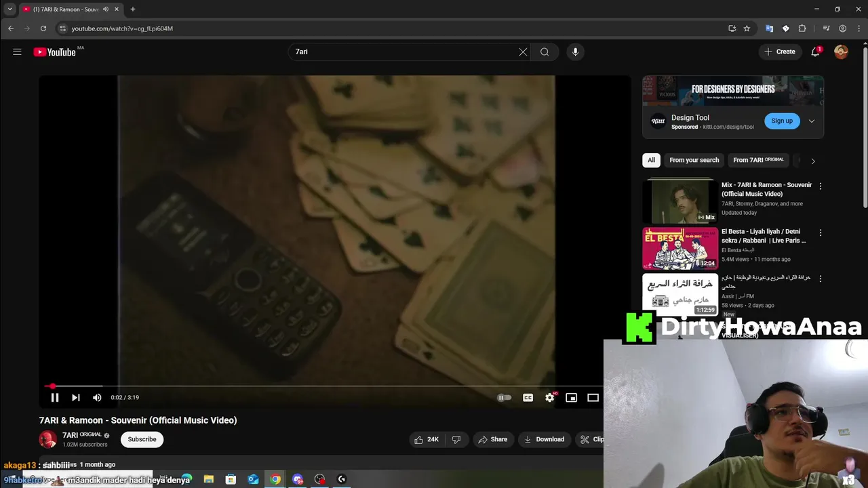The width and height of the screenshot is (868, 488).
Task: Open Outlook from the taskbar
Action: [x=253, y=479]
